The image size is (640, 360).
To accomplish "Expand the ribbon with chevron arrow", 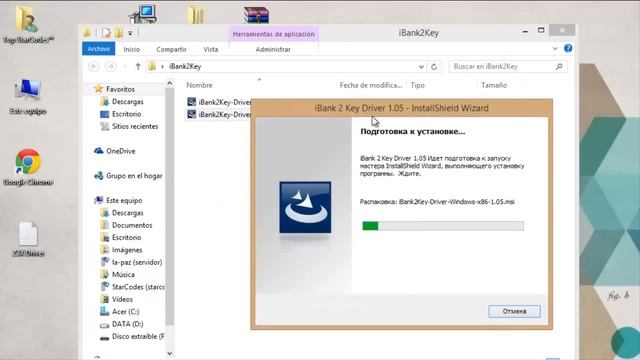I will [x=555, y=48].
